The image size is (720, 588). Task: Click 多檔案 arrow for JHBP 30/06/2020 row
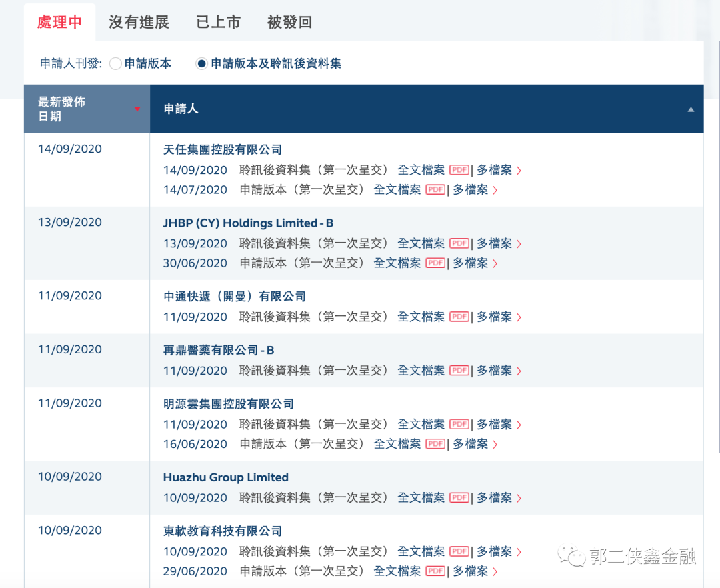(495, 264)
